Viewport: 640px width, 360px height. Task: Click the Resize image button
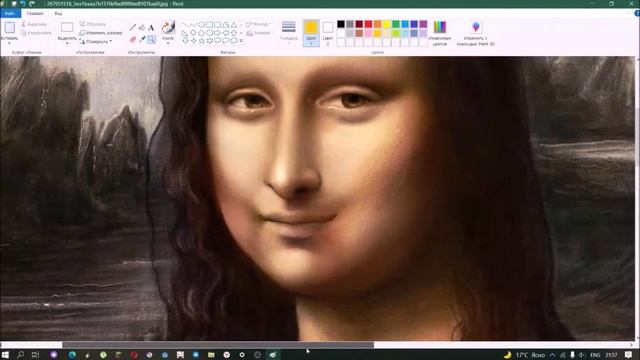coord(101,33)
